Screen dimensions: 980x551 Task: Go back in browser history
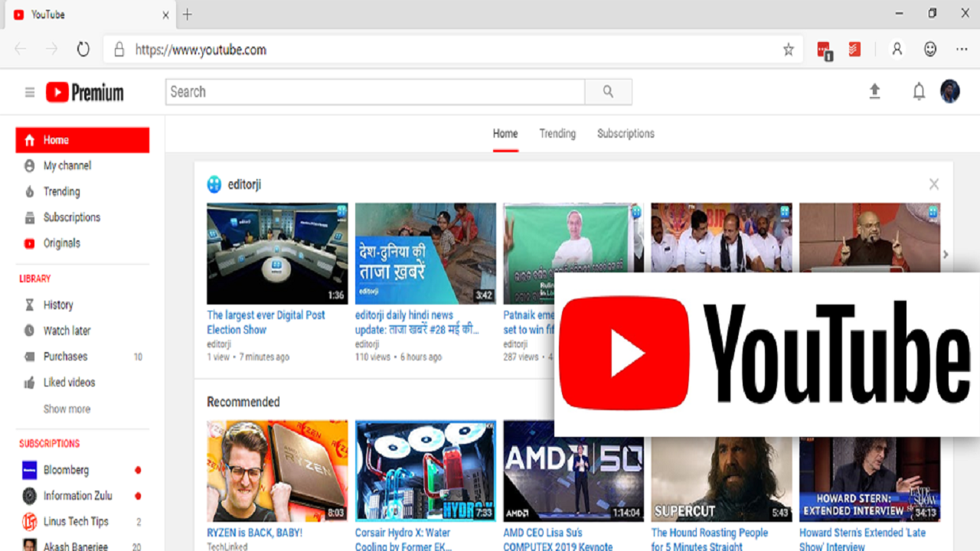click(21, 50)
